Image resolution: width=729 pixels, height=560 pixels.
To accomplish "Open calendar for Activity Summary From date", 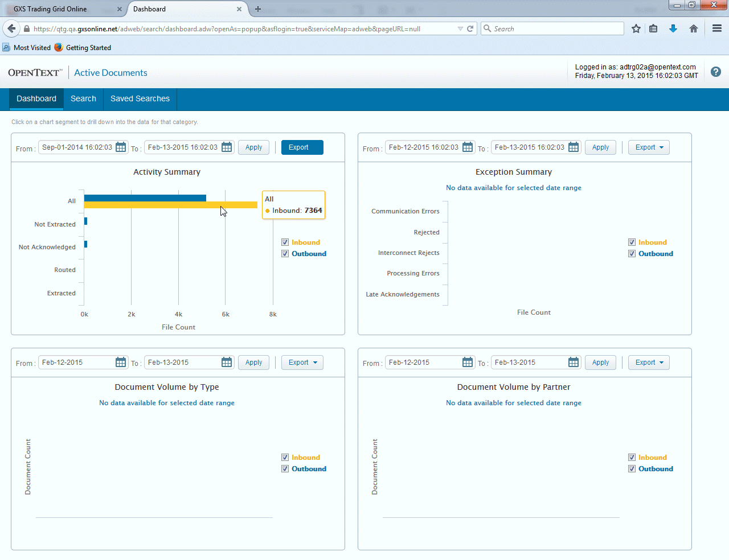I will pyautogui.click(x=121, y=147).
